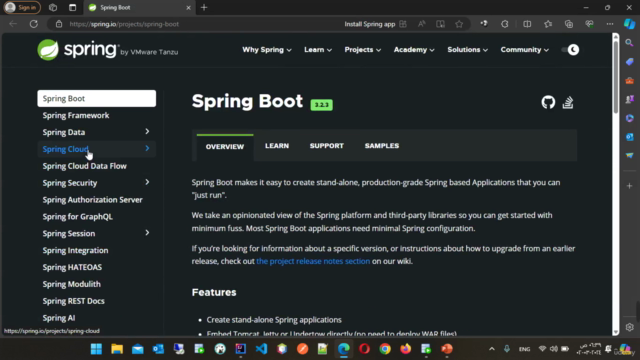Switch to the SAMPLES tab

(x=382, y=146)
